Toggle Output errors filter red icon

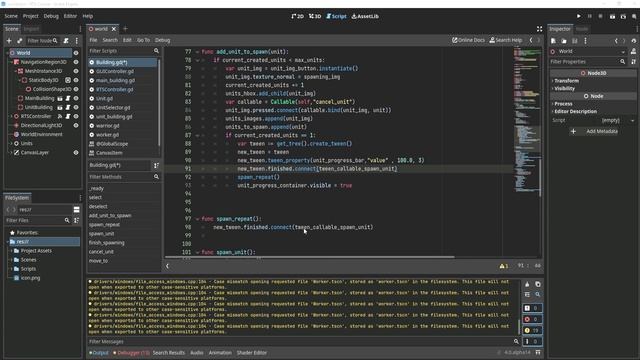click(532, 319)
